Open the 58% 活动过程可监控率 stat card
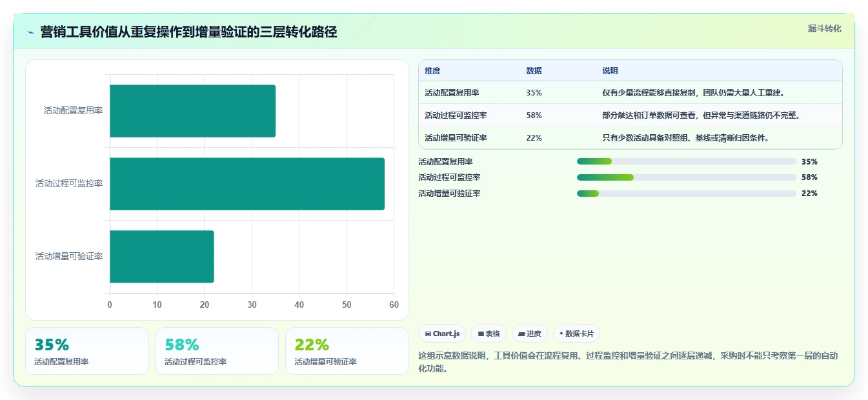Image resolution: width=868 pixels, height=400 pixels. click(x=217, y=351)
